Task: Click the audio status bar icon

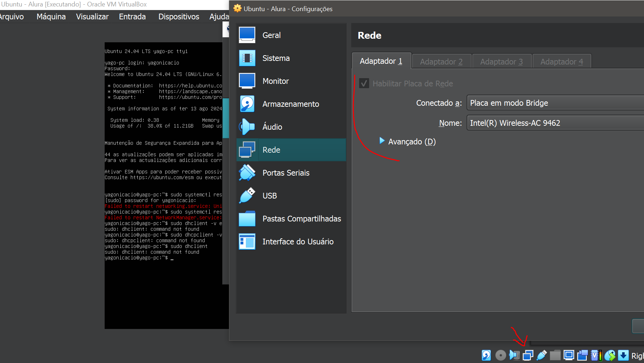Action: click(514, 355)
